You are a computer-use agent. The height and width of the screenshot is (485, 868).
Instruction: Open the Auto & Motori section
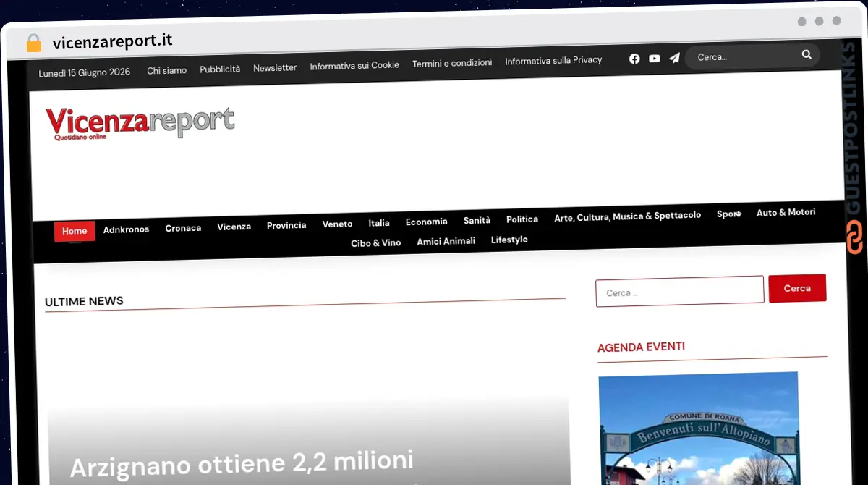786,212
